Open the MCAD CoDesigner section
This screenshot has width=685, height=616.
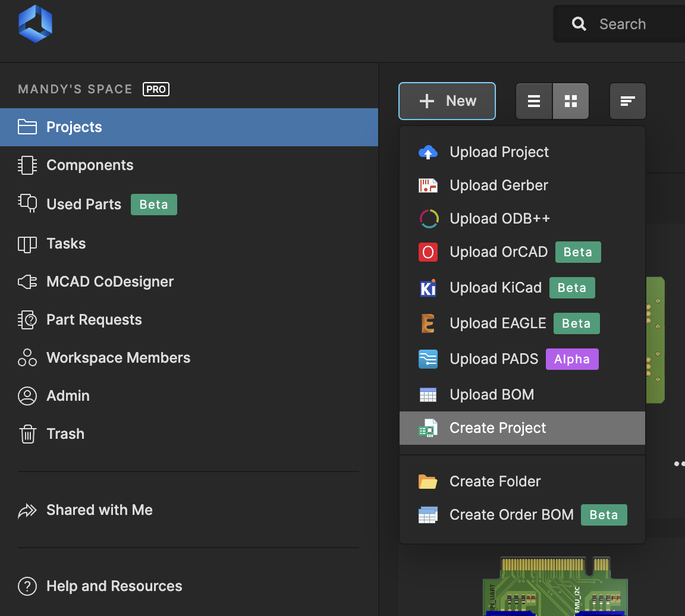110,282
